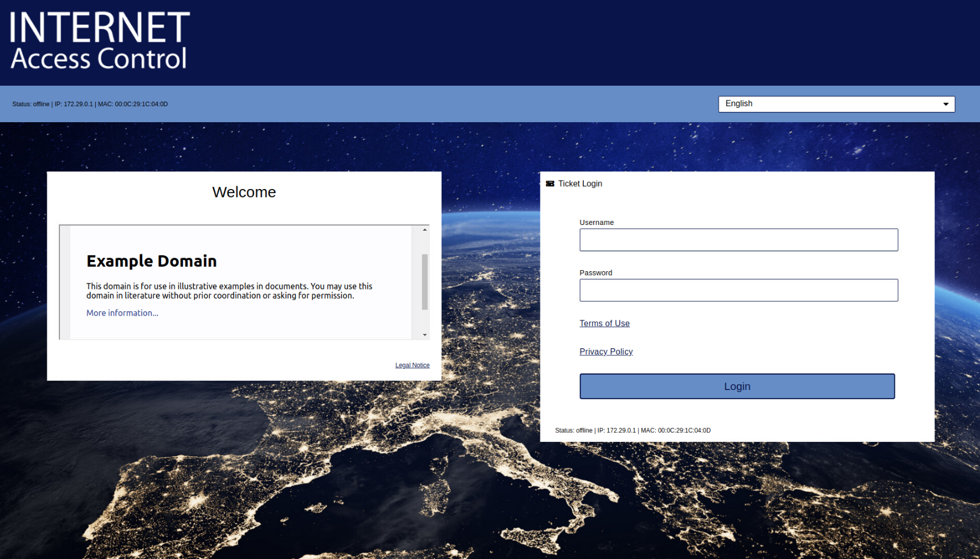Image resolution: width=980 pixels, height=559 pixels.
Task: Click the welcome frame scroll-down arrow
Action: pyautogui.click(x=425, y=335)
